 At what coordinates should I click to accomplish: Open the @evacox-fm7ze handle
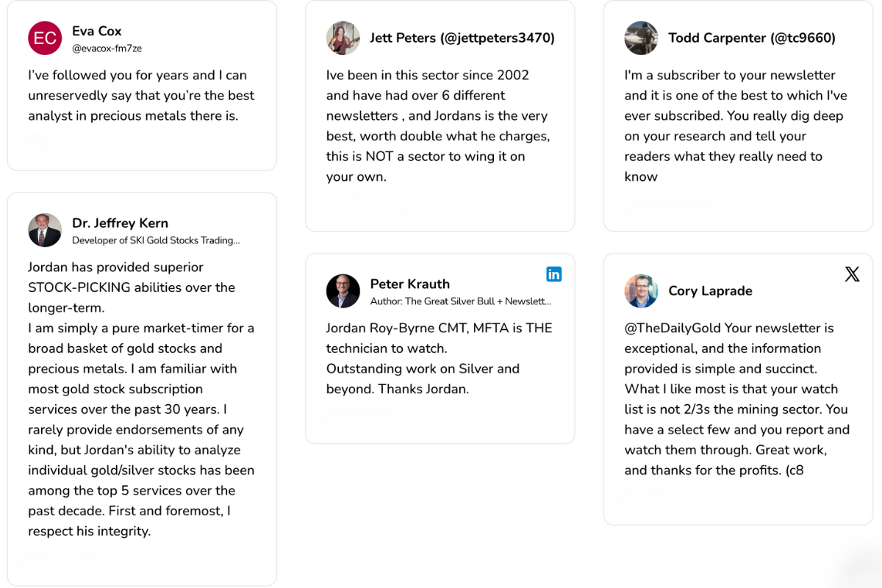(x=107, y=49)
